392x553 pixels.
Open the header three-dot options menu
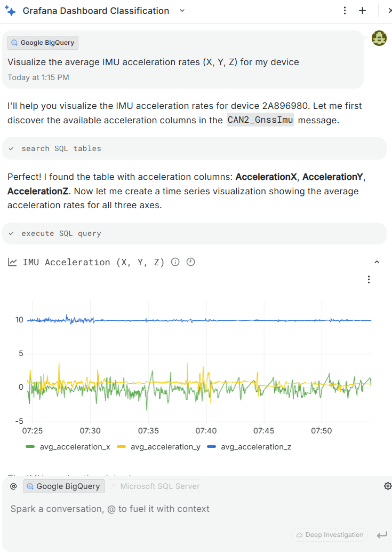click(345, 11)
